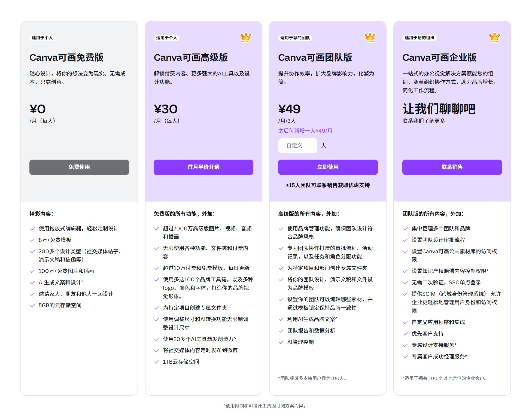532x414 pixels.
Task: Click the 适用于个人 tag on the free plan
Action: [42, 38]
